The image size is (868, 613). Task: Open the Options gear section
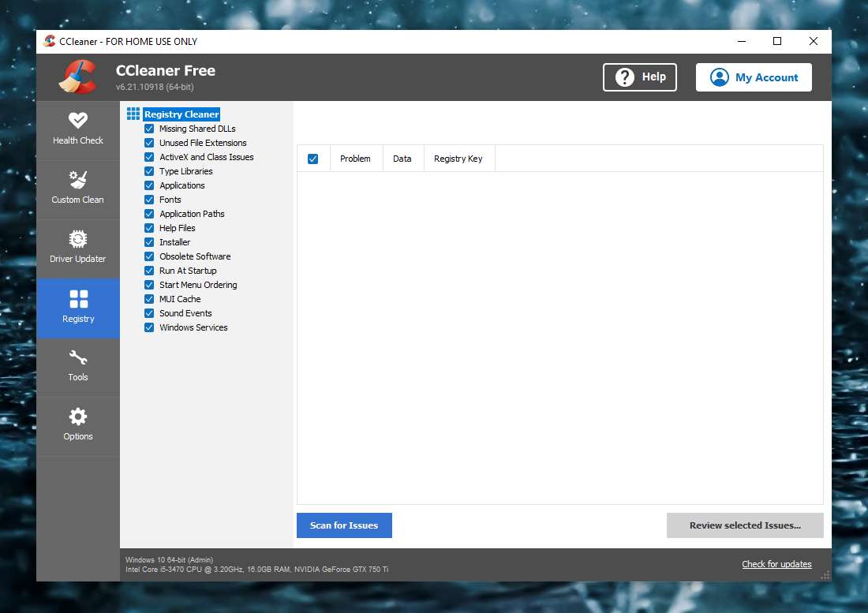[x=78, y=426]
